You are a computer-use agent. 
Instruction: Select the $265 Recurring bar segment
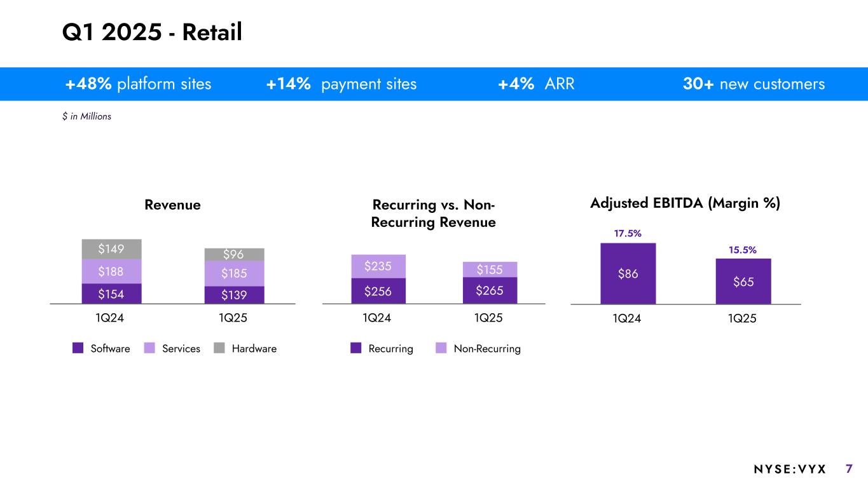[490, 290]
